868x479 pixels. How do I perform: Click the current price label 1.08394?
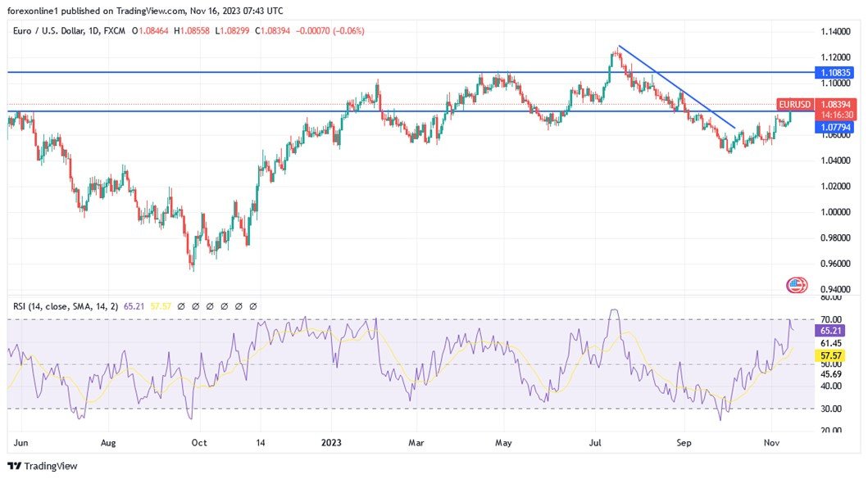point(836,105)
